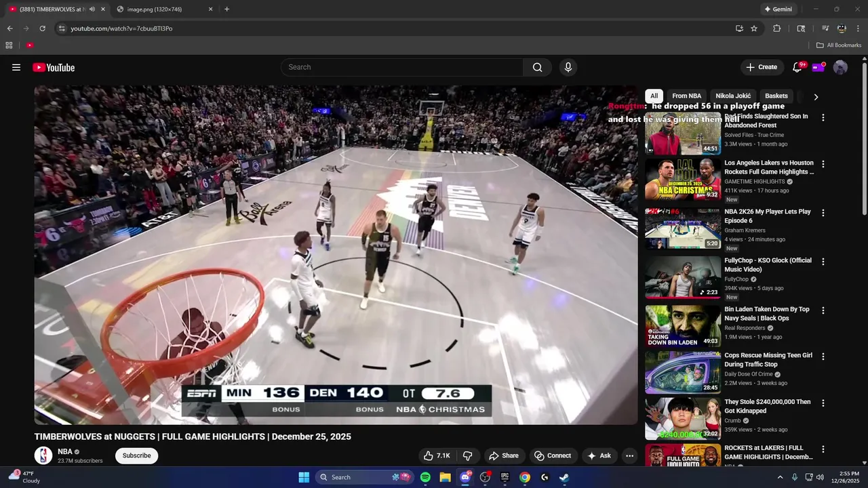
Task: Open Cops Rescue Missing Teen Girl title
Action: (768, 359)
